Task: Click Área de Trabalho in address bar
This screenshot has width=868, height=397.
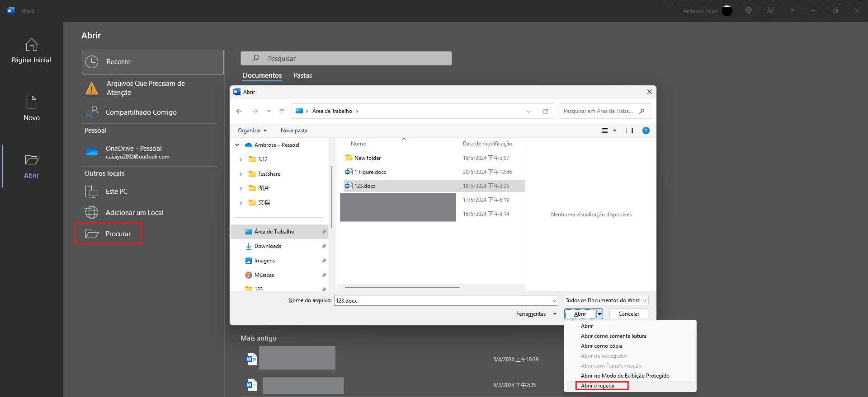Action: 332,111
